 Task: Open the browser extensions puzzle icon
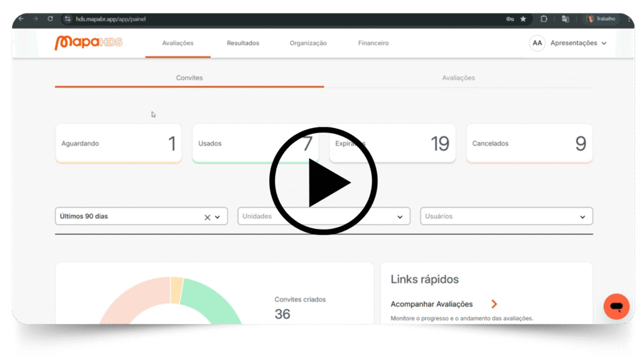click(x=544, y=19)
